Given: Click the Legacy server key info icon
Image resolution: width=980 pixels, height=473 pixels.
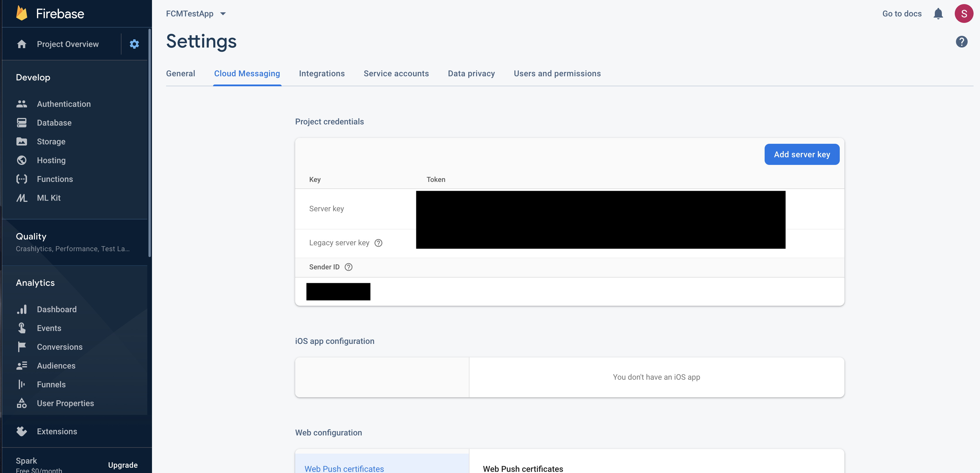Looking at the screenshot, I should (378, 243).
